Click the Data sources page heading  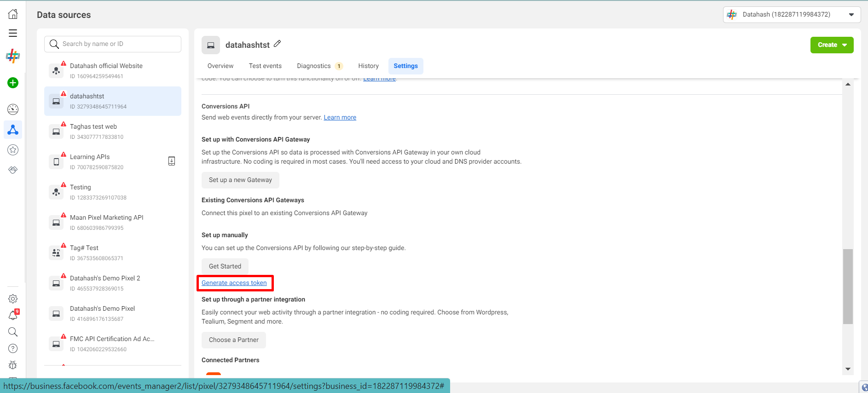64,15
